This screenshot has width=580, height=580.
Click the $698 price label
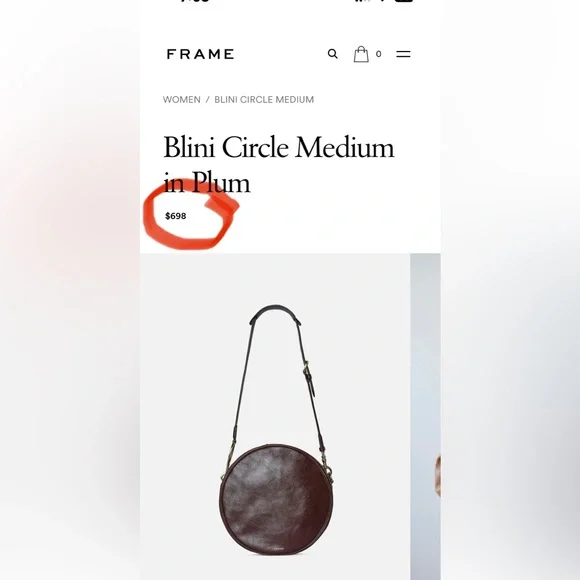[176, 216]
